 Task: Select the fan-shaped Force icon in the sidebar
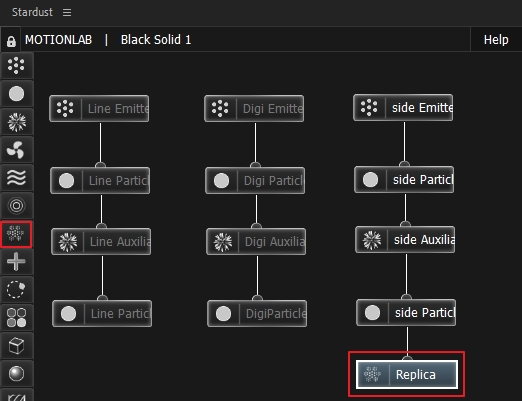coord(16,150)
